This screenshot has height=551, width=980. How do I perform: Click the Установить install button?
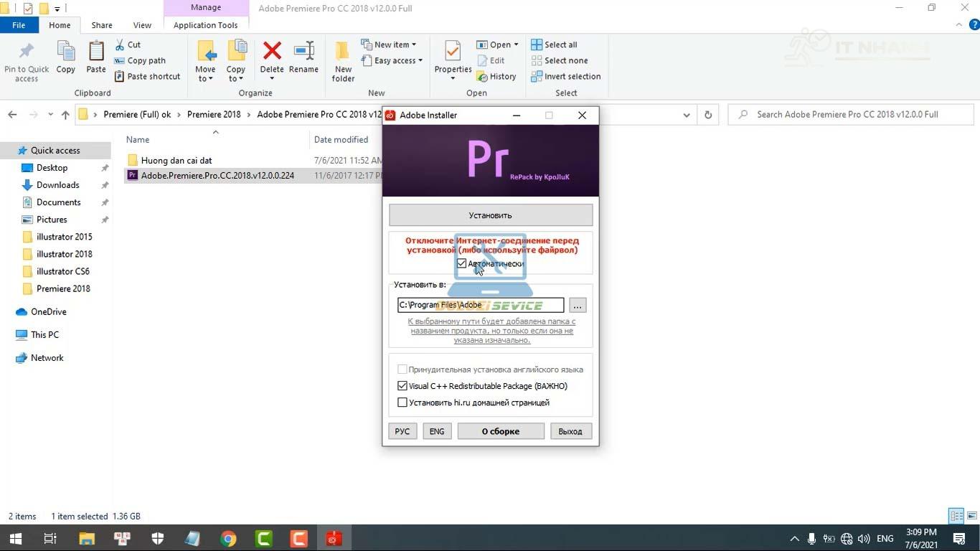point(491,215)
